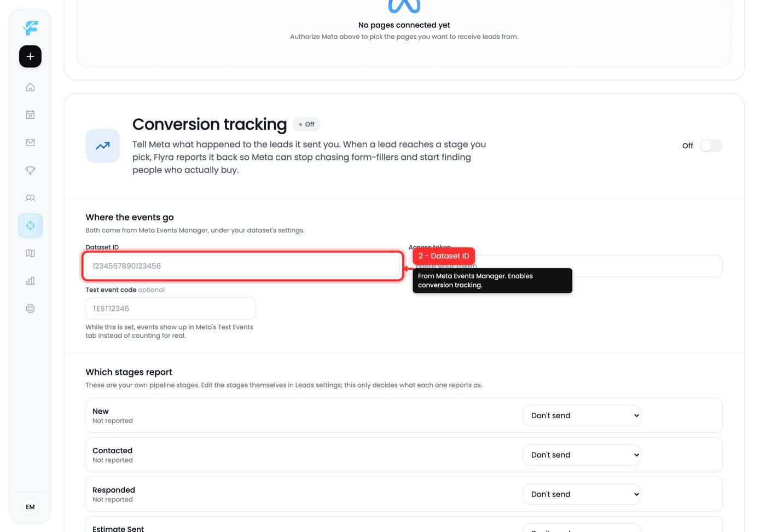766x532 pixels.
Task: Expand the New stage report dropdown
Action: 582,415
